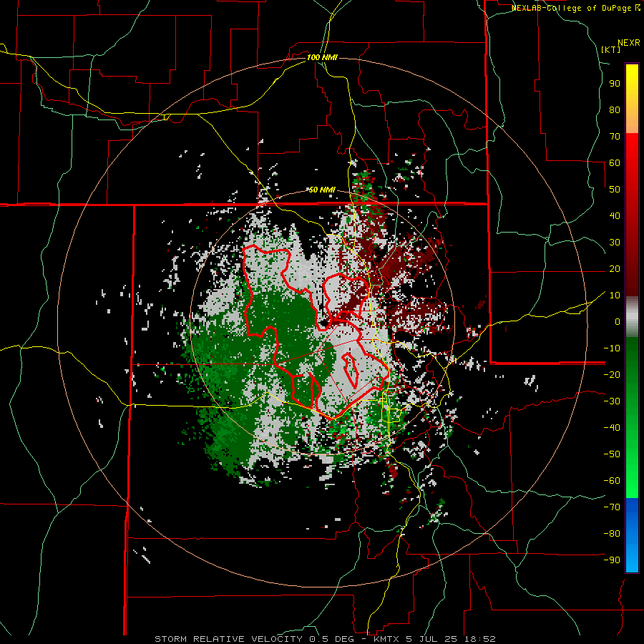
Task: Click the -50 value on the velocity scale
Action: tap(612, 454)
